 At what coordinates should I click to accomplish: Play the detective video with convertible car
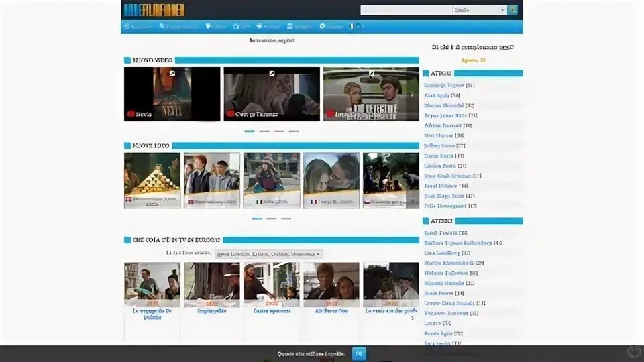click(x=371, y=94)
